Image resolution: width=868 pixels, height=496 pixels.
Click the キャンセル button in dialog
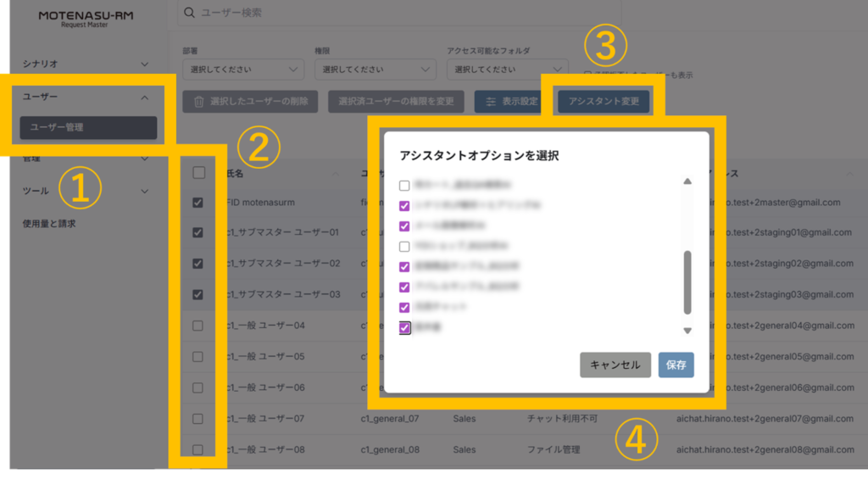(x=615, y=365)
